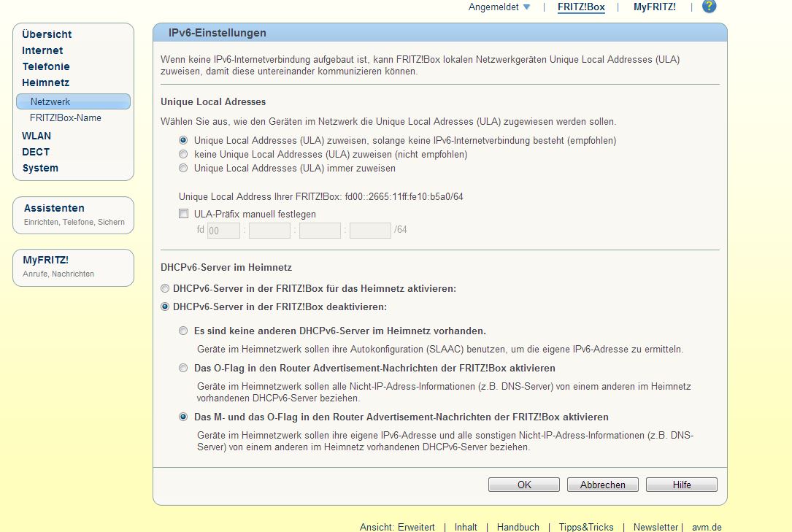Select M- und O-Flag aktivieren option
The width and height of the screenshot is (792, 532).
pyautogui.click(x=183, y=417)
